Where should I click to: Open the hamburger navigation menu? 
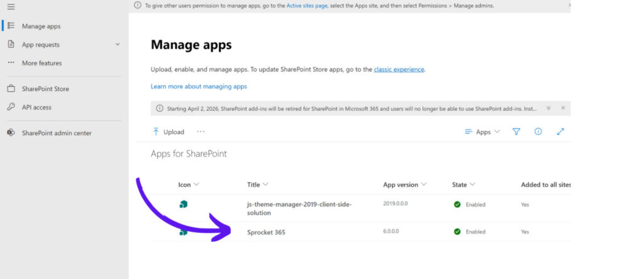tap(11, 7)
